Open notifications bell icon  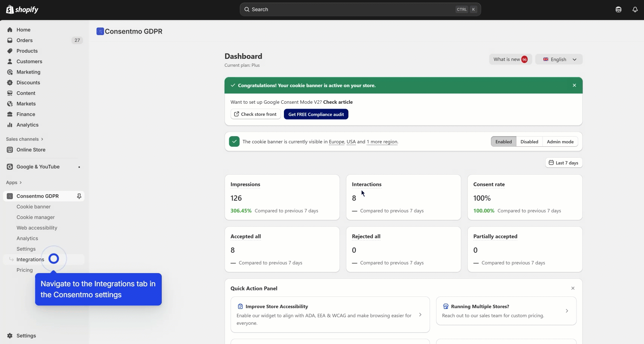(x=635, y=9)
